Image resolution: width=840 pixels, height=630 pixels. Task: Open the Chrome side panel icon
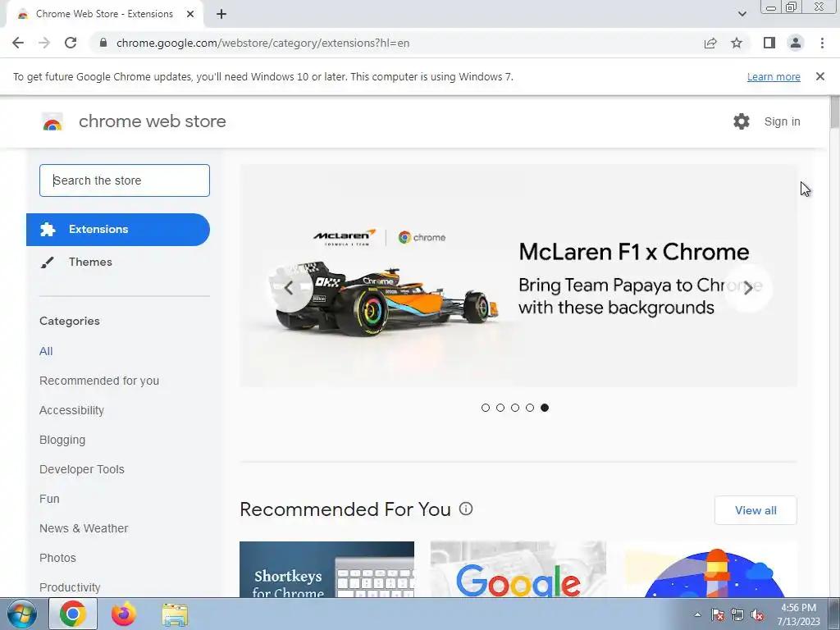769,43
